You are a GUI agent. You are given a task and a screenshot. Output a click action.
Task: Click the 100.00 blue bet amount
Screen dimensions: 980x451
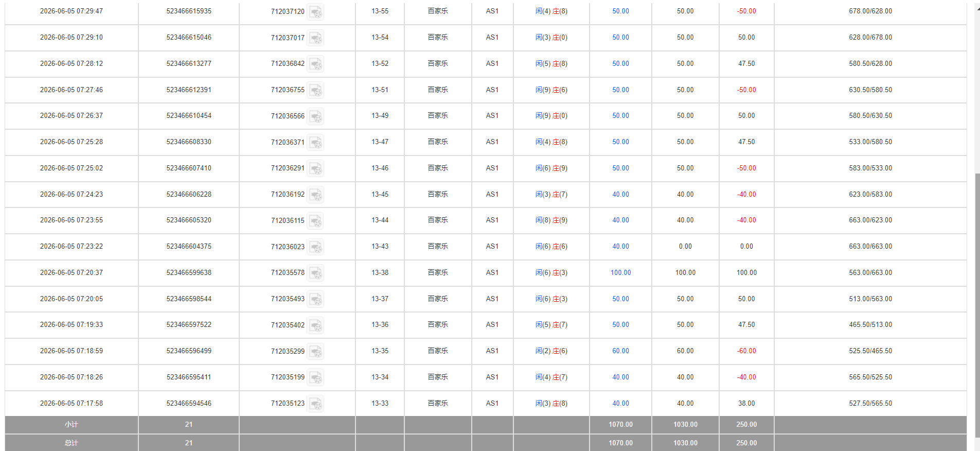(620, 272)
